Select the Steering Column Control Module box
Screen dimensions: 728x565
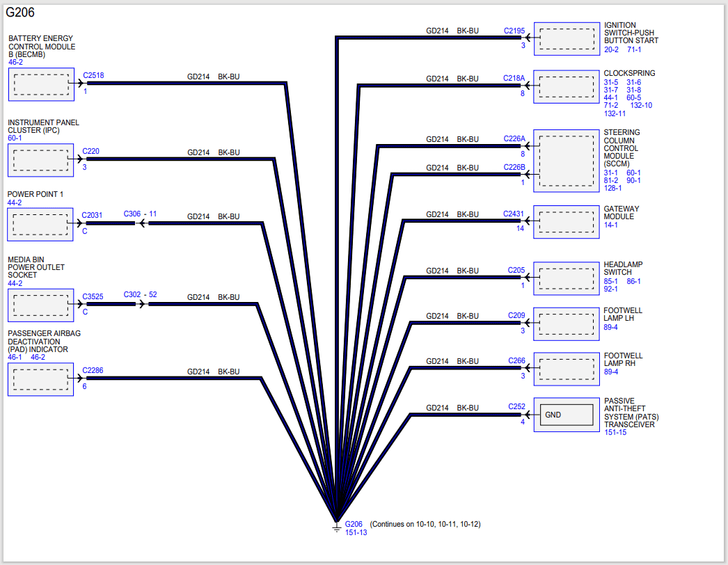pos(566,159)
